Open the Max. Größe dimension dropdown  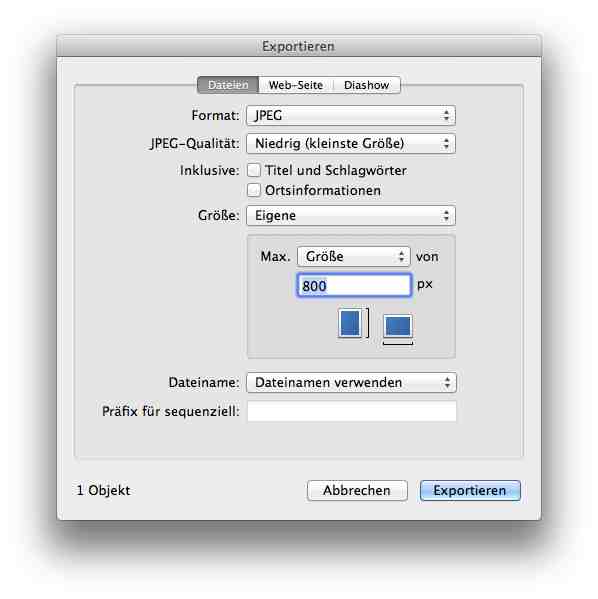tap(353, 256)
